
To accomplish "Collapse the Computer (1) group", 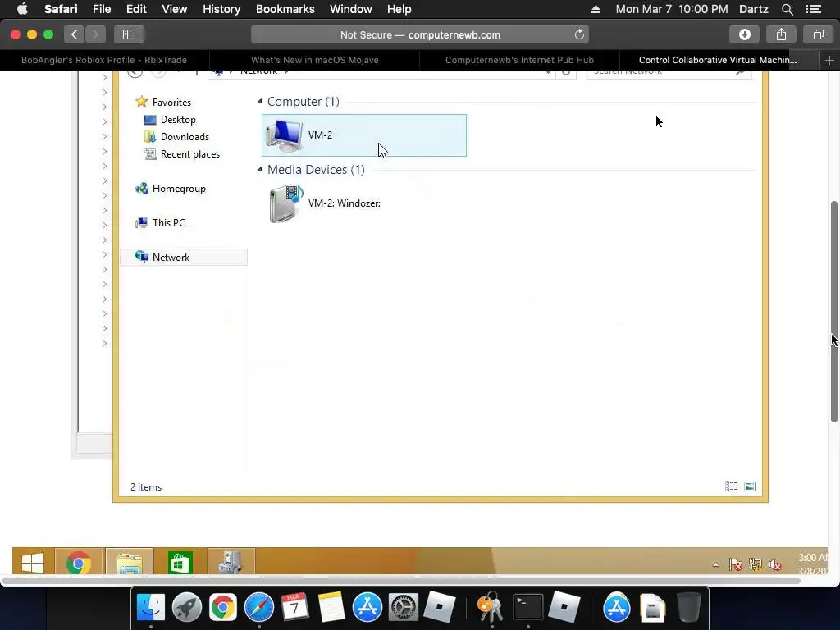I will (260, 102).
